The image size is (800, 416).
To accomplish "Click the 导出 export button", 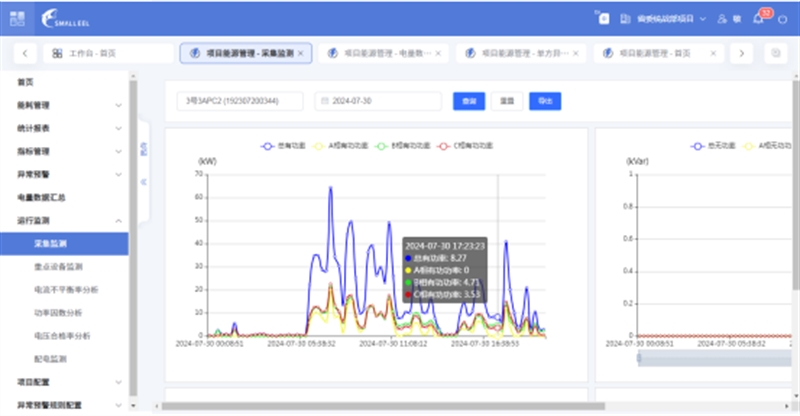I will tap(544, 101).
